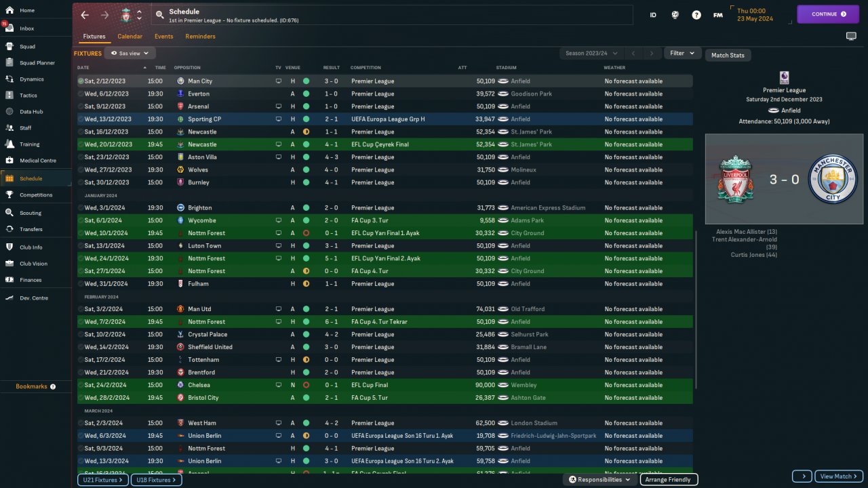Open the Season 2023/24 dropdown
Screen dimensions: 868x488
click(x=591, y=53)
